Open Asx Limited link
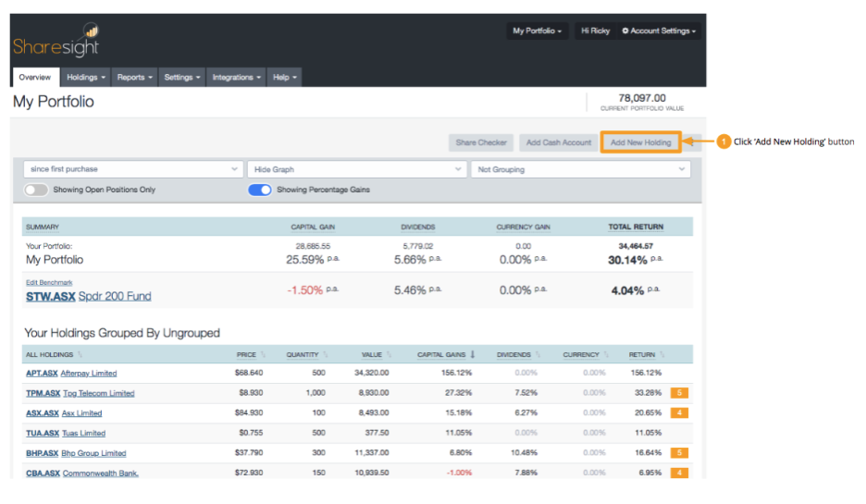Viewport: 866px width, 504px height. [81, 413]
